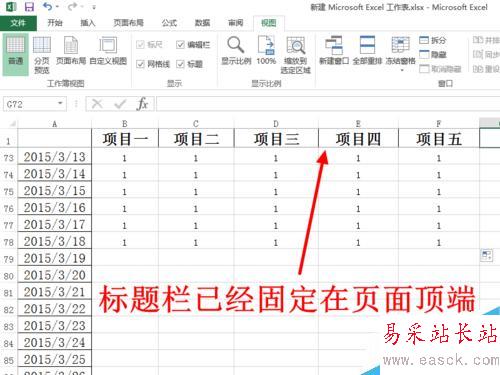Switch to the 插入 ribbon tab

tap(88, 23)
